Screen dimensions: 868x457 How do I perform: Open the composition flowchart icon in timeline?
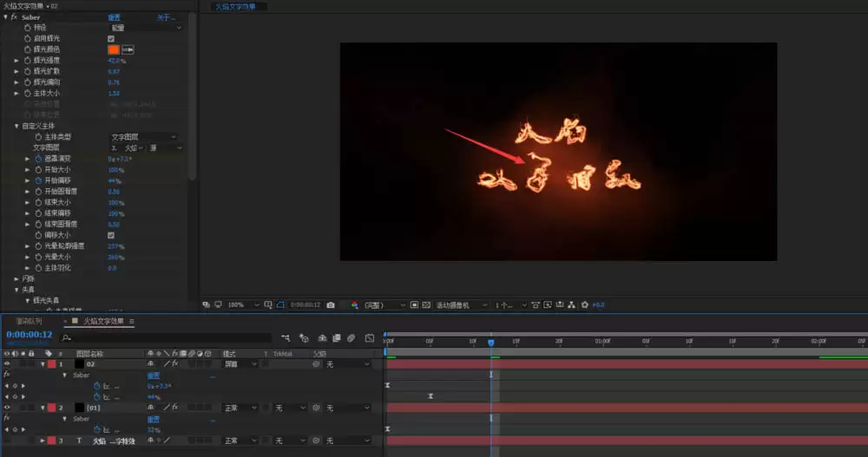(286, 338)
